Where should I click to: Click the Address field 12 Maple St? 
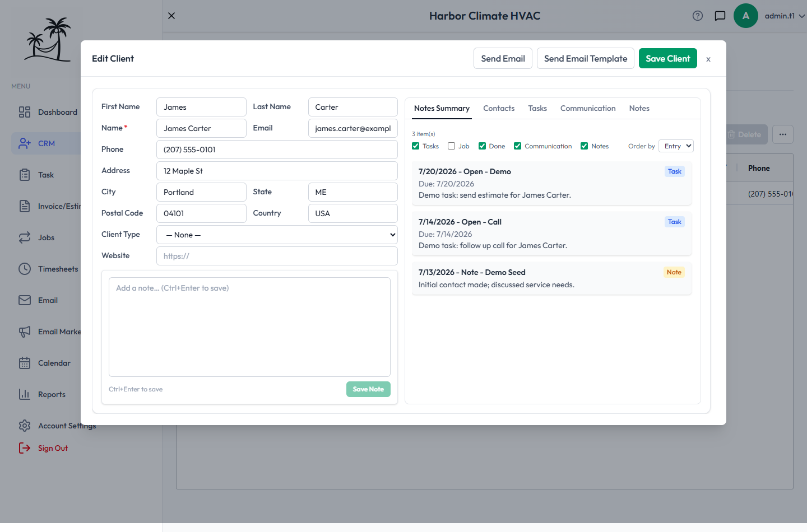click(x=277, y=171)
